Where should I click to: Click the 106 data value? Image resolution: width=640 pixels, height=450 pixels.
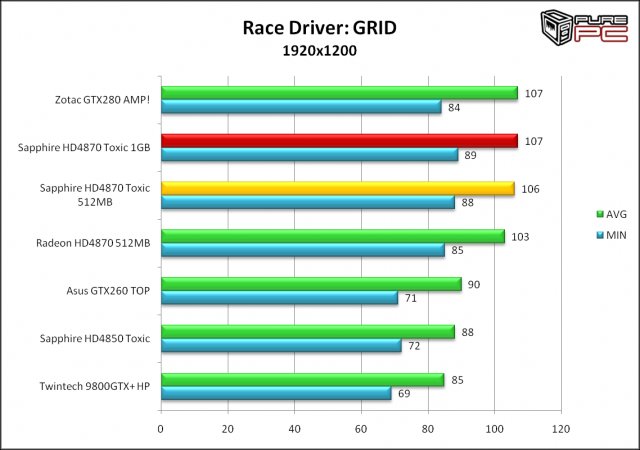pos(530,189)
